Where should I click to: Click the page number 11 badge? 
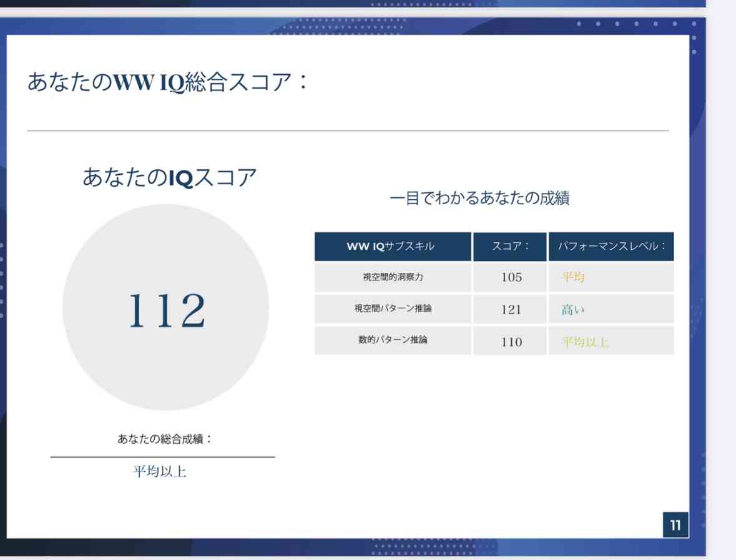click(x=675, y=525)
